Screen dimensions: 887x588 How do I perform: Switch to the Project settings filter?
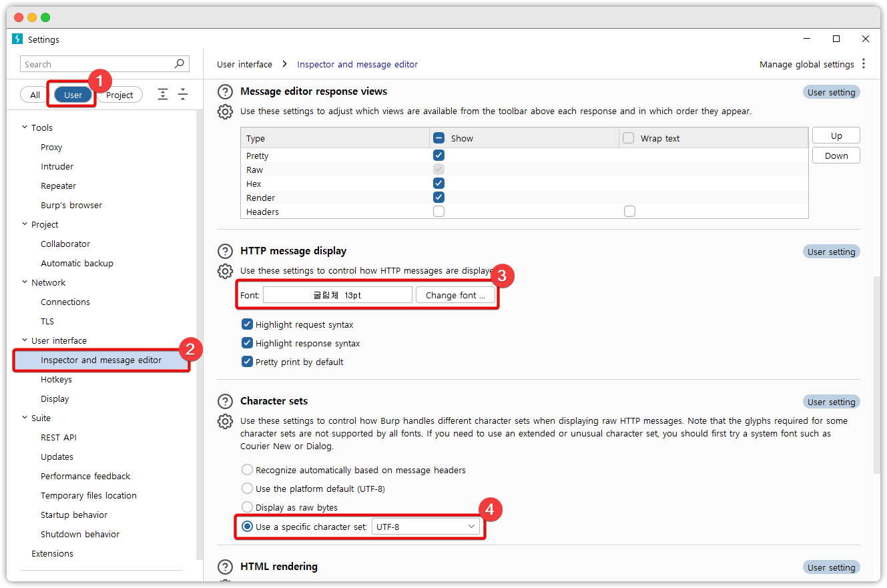120,95
